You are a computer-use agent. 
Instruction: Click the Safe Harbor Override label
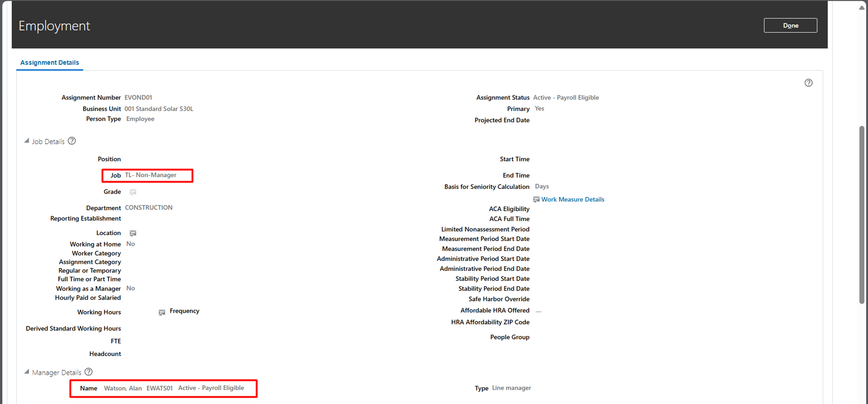click(499, 299)
